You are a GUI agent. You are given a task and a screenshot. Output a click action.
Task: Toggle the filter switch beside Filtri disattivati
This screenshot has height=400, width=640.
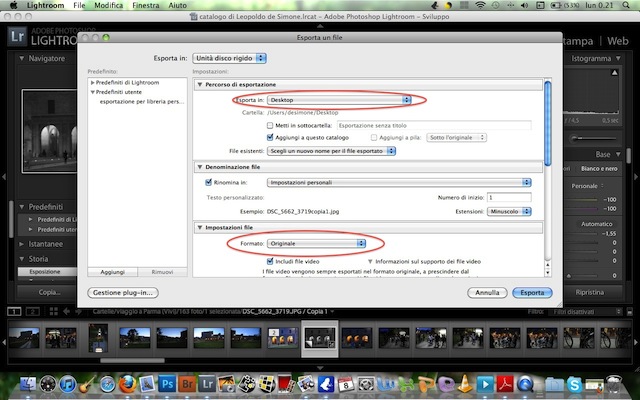click(630, 311)
